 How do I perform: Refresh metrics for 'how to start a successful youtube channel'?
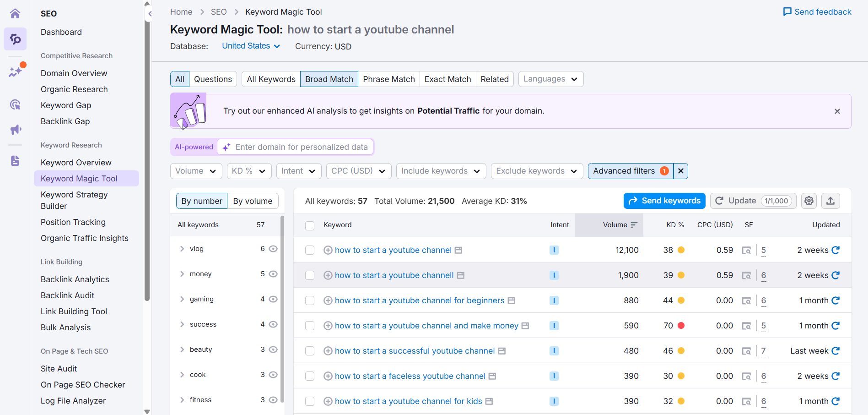point(836,351)
